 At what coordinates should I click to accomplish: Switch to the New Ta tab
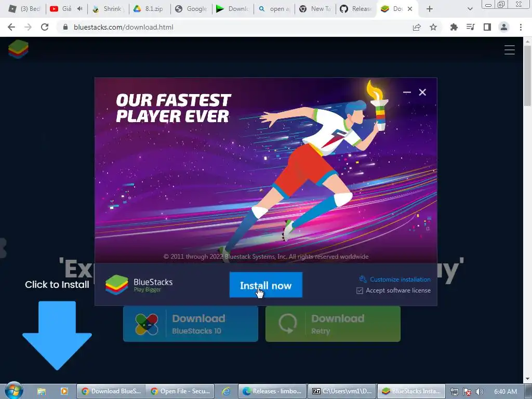coord(315,9)
